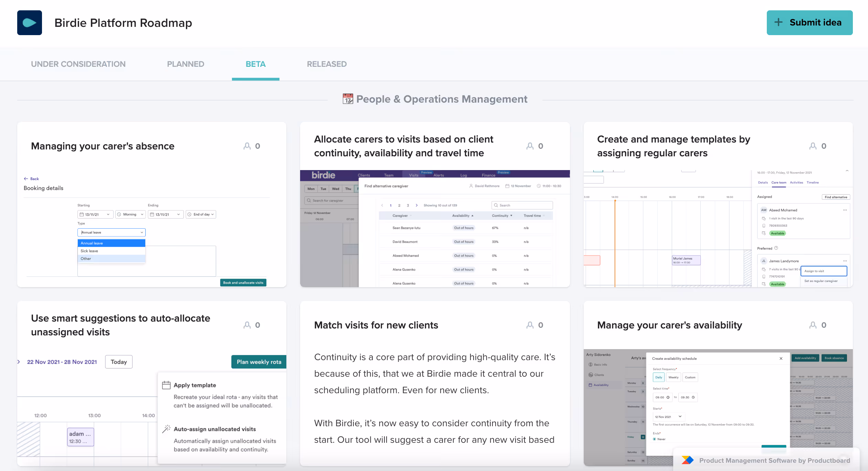Vote icon on Manage your carer's availability
The height and width of the screenshot is (471, 868).
(x=813, y=325)
